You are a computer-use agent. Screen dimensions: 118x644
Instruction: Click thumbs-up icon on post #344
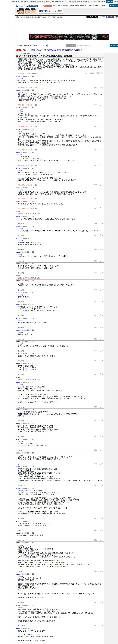tap(95, 407)
